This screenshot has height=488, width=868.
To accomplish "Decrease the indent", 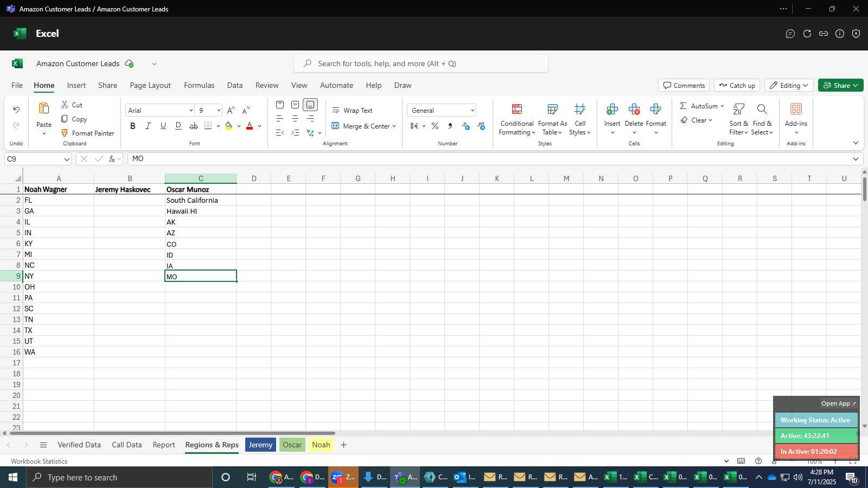I will point(280,133).
